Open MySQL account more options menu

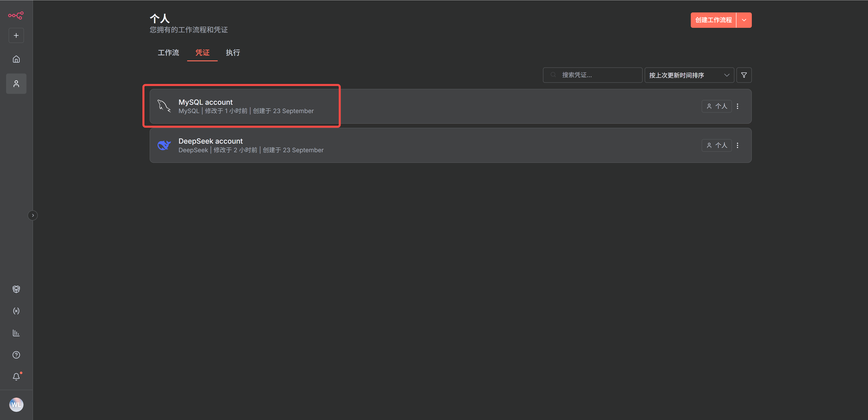(737, 106)
